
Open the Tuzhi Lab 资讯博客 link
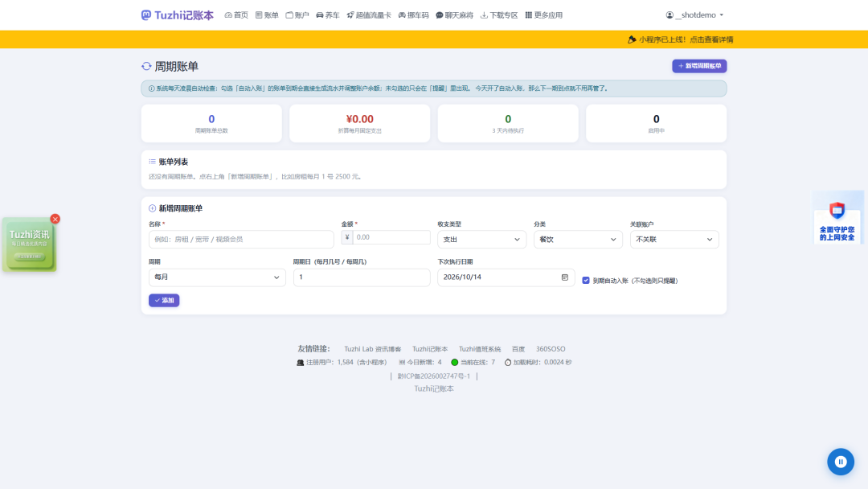(373, 349)
